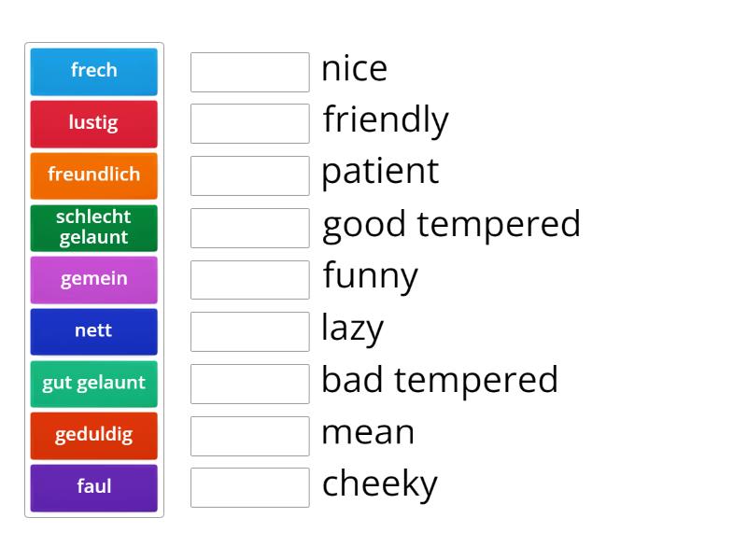Click the answer box next to "friendly"

[249, 123]
